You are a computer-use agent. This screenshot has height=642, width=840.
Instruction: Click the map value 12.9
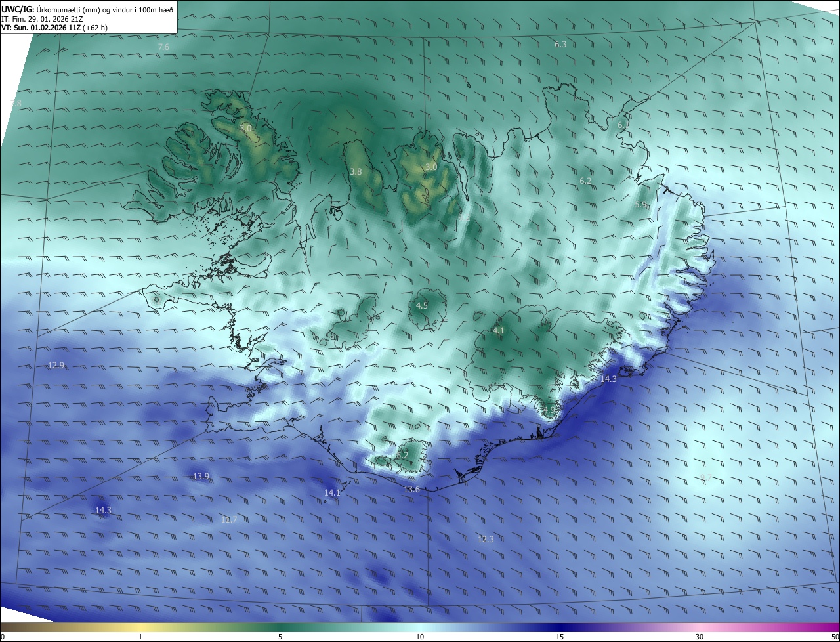pos(56,365)
